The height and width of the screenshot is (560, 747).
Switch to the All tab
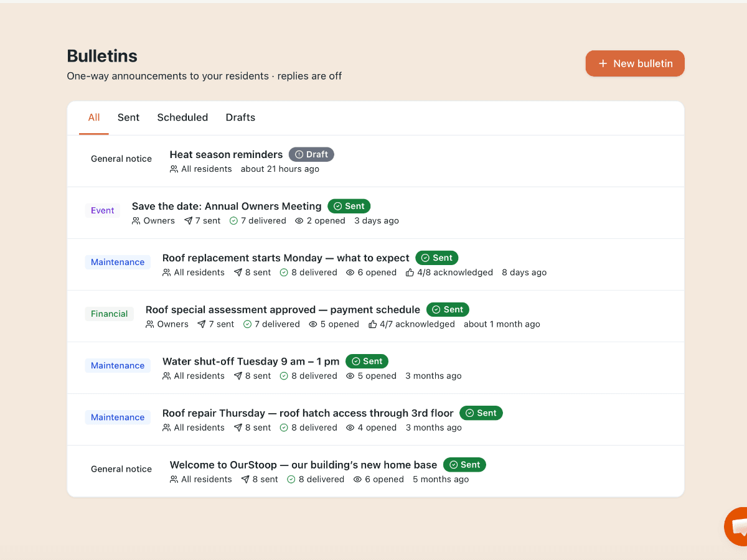point(94,118)
